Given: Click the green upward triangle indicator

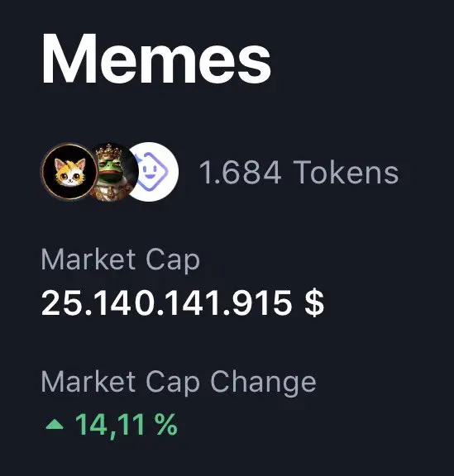Looking at the screenshot, I should point(55,424).
